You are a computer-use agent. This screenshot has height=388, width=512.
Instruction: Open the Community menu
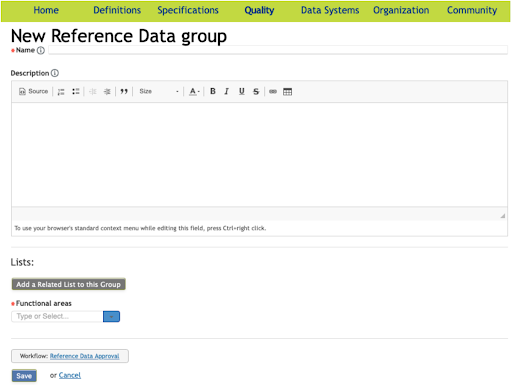pyautogui.click(x=472, y=10)
